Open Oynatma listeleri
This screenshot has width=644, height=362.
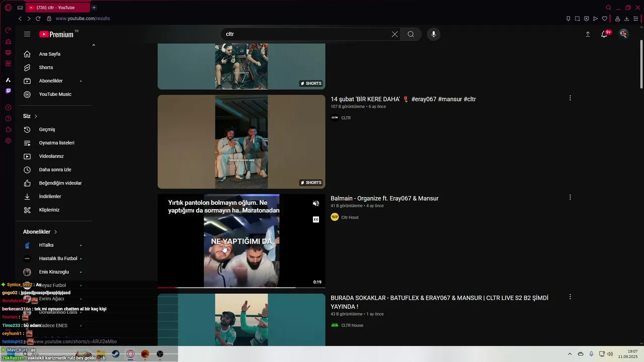55,143
